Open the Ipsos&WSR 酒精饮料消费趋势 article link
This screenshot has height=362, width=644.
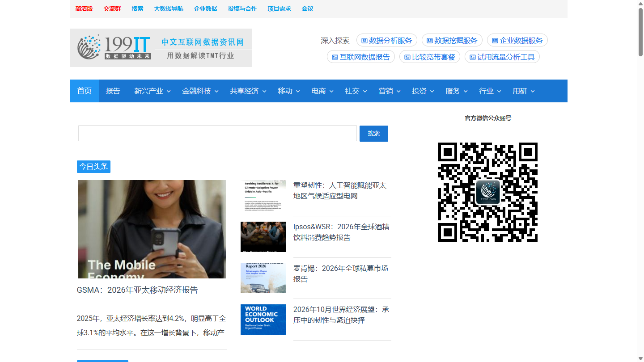(341, 232)
